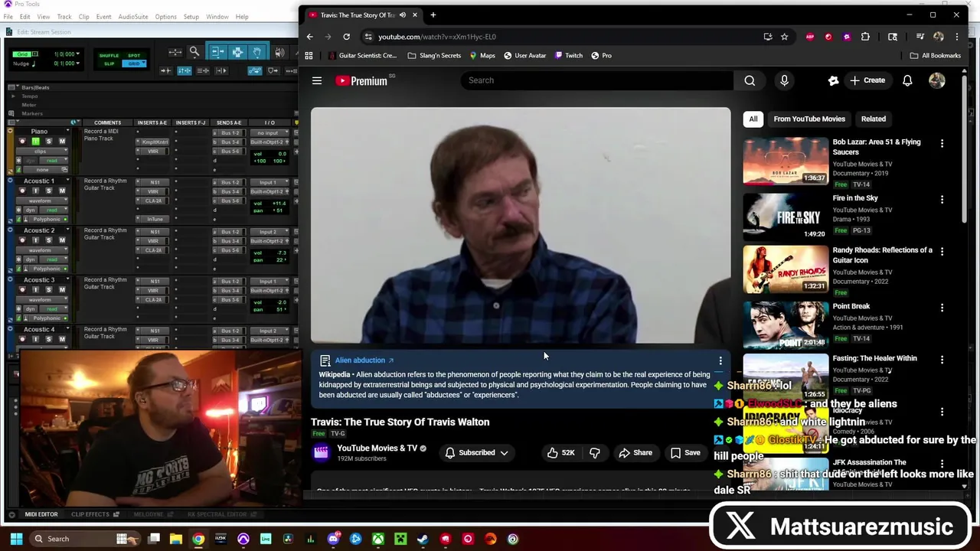Select the Trim tool in Pro Tools
Viewport: 980px width, 551px height.
pos(217,52)
